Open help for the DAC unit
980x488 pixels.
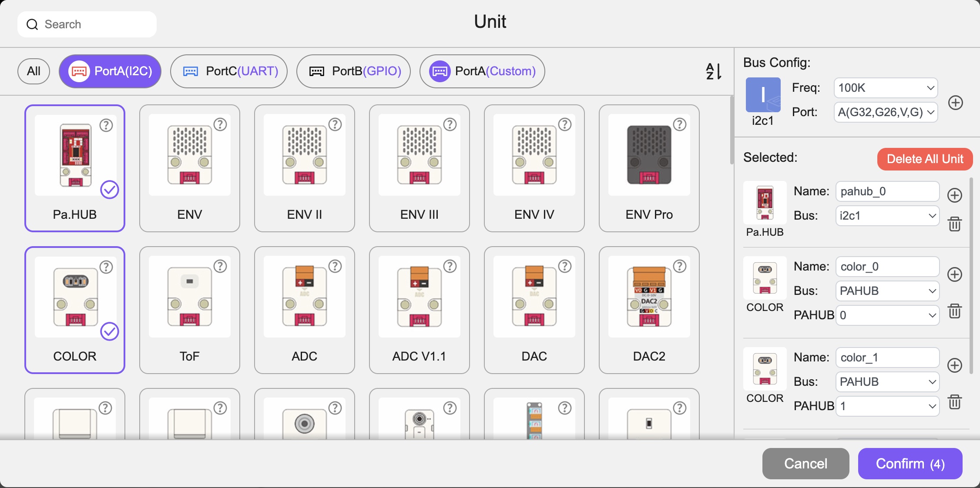point(565,266)
